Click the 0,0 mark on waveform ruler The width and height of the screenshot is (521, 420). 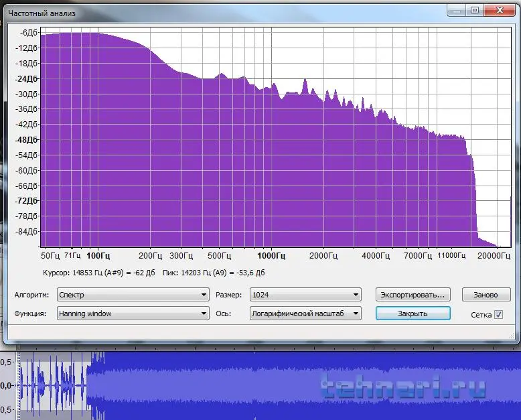pos(7,385)
